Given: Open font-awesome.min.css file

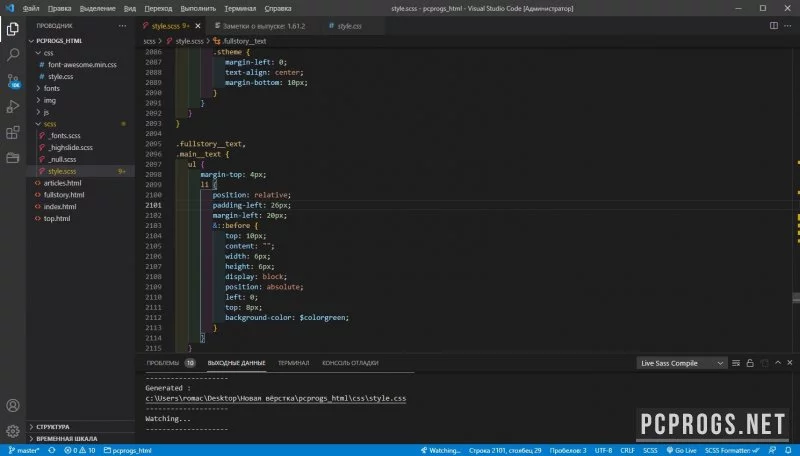Looking at the screenshot, I should (81, 65).
